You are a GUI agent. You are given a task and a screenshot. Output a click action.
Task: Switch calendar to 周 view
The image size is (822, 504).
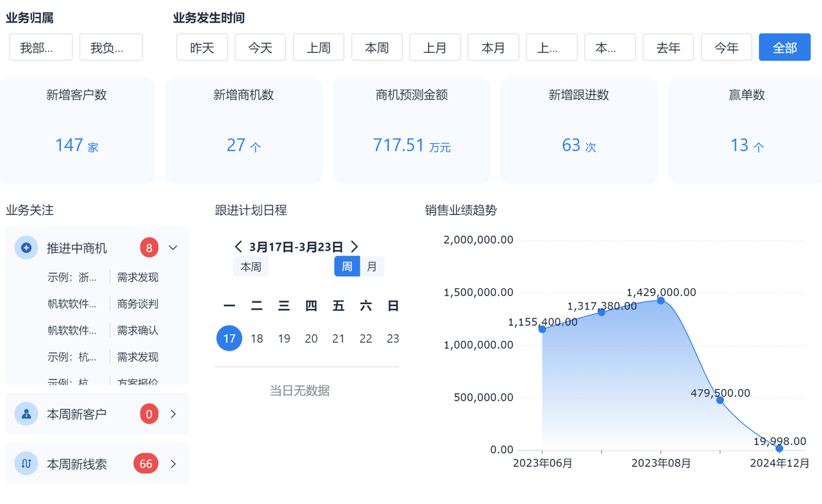[347, 266]
